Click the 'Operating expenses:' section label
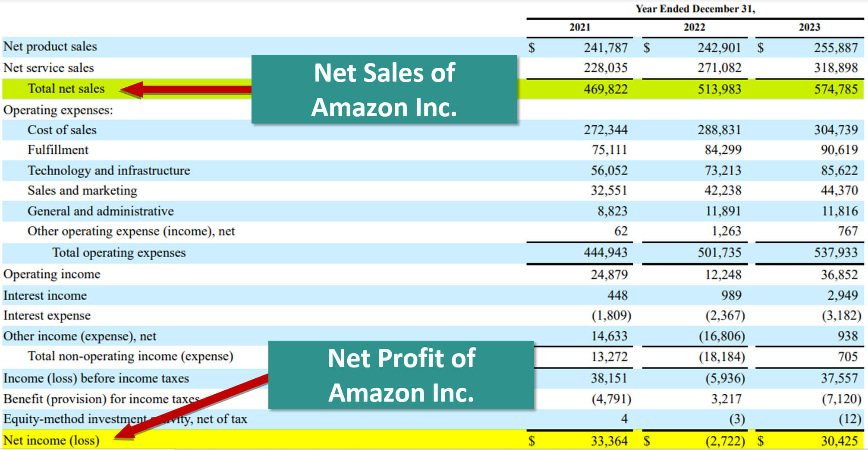868x450 pixels. (x=58, y=110)
